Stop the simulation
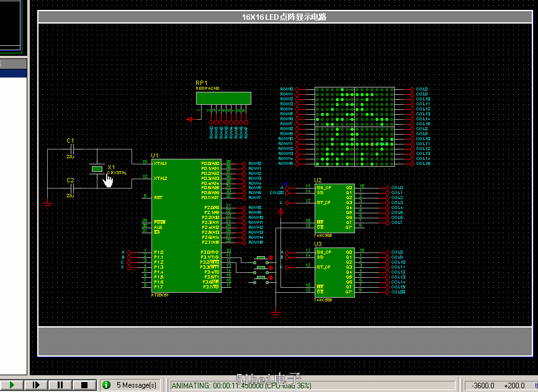The width and height of the screenshot is (538, 392). click(x=84, y=385)
